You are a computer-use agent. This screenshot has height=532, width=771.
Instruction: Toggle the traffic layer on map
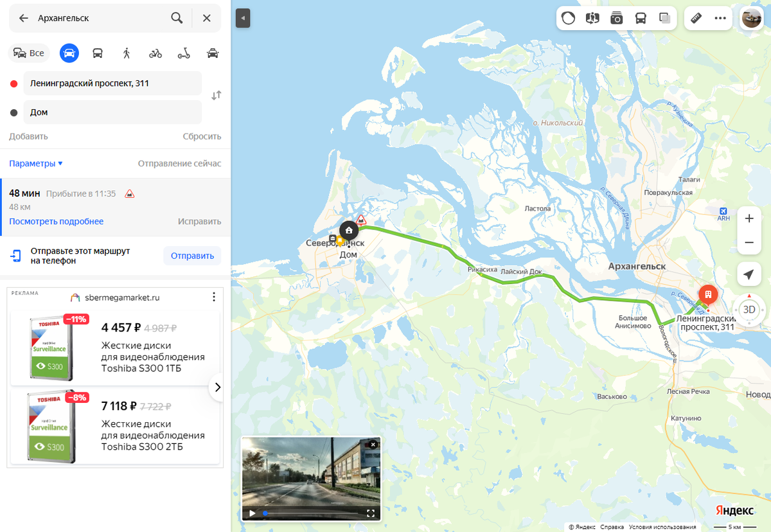(568, 19)
